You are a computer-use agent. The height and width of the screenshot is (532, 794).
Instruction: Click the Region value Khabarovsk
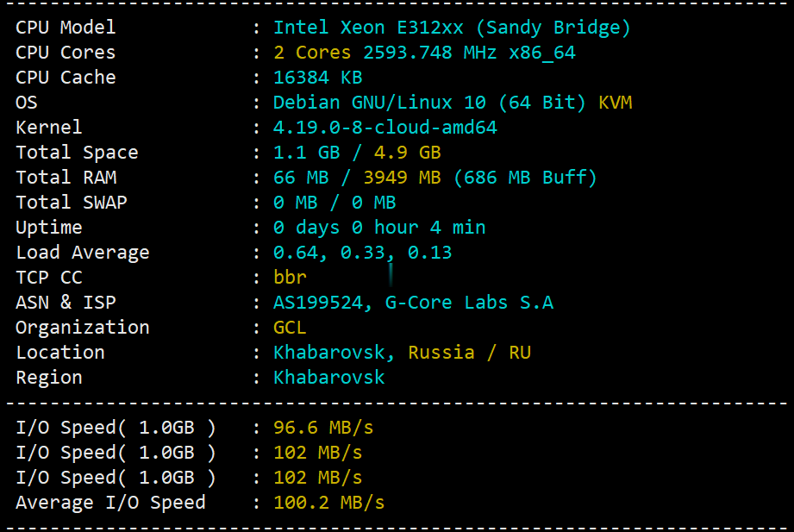329,378
